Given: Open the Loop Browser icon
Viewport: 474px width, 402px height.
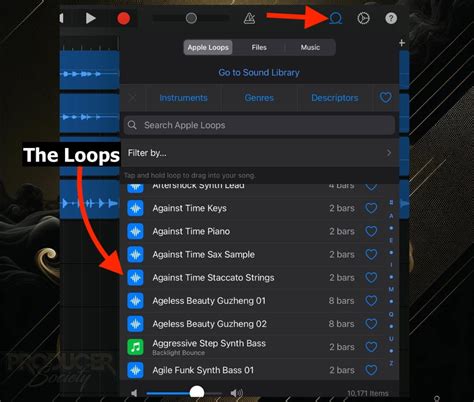Looking at the screenshot, I should (x=336, y=18).
